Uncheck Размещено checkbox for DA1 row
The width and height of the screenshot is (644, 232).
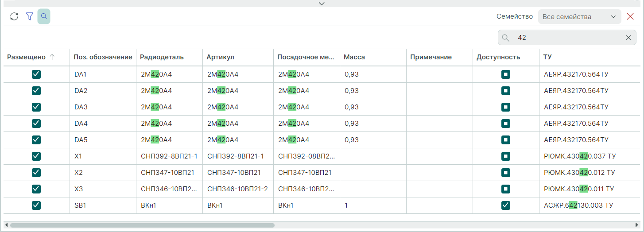pyautogui.click(x=36, y=74)
